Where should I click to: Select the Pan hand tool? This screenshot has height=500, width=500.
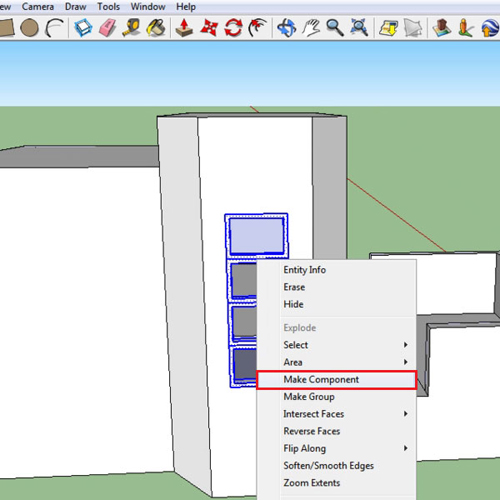tap(311, 28)
